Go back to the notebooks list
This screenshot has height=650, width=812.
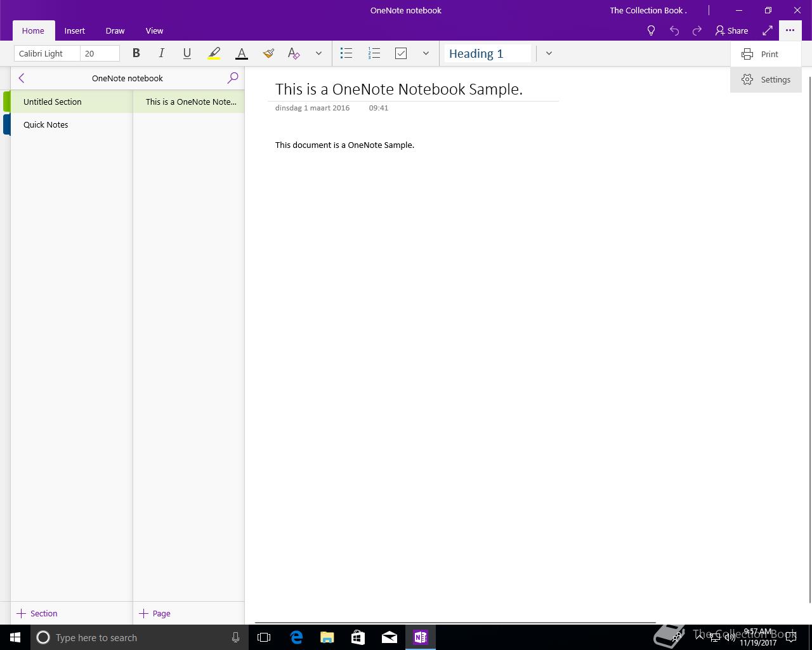pos(22,78)
